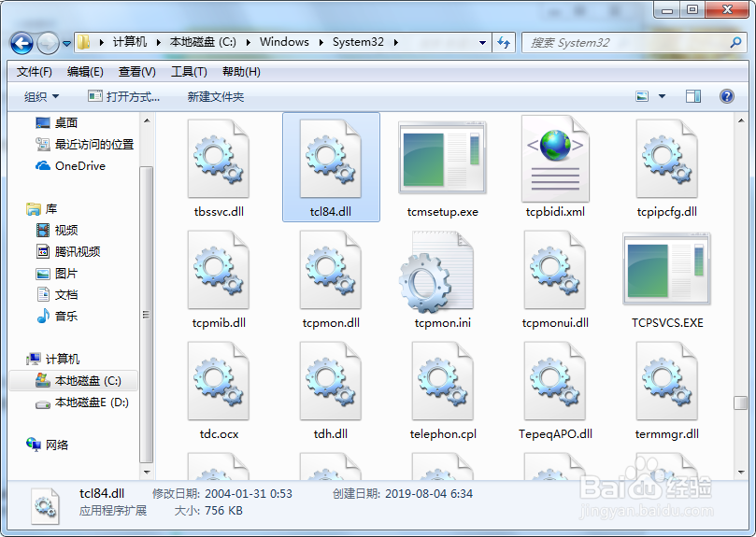This screenshot has width=756, height=537.
Task: Open the recent pages dropdown arrow
Action: (x=67, y=44)
